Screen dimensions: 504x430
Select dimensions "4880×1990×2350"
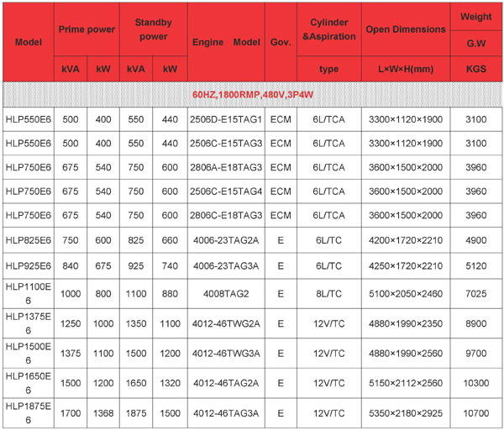point(406,323)
